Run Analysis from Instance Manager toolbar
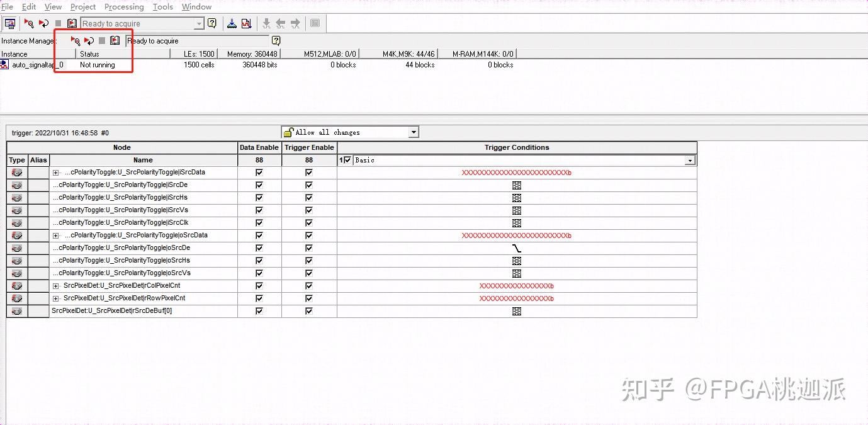The image size is (868, 425). coord(76,40)
